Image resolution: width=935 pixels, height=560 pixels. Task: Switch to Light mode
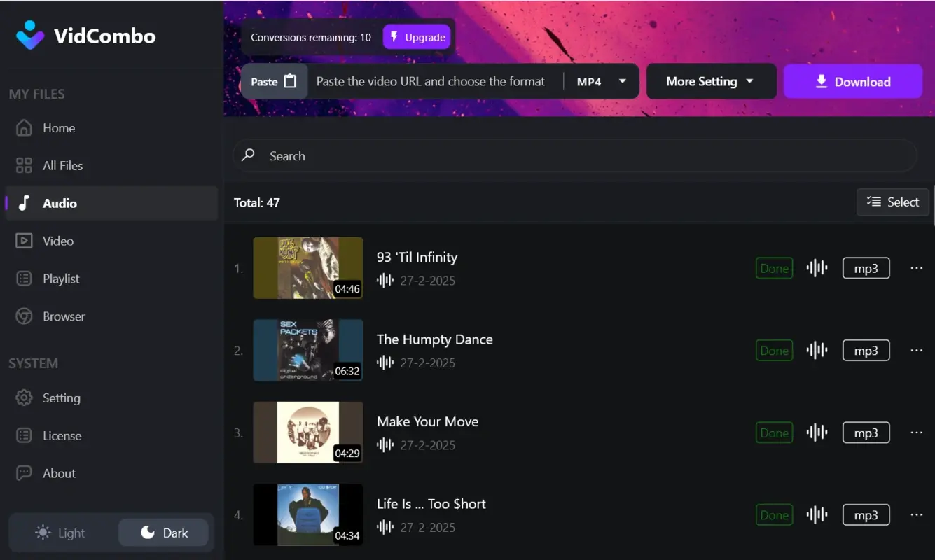60,533
